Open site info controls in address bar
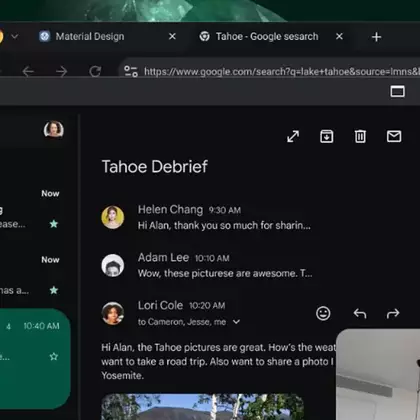 pos(131,71)
